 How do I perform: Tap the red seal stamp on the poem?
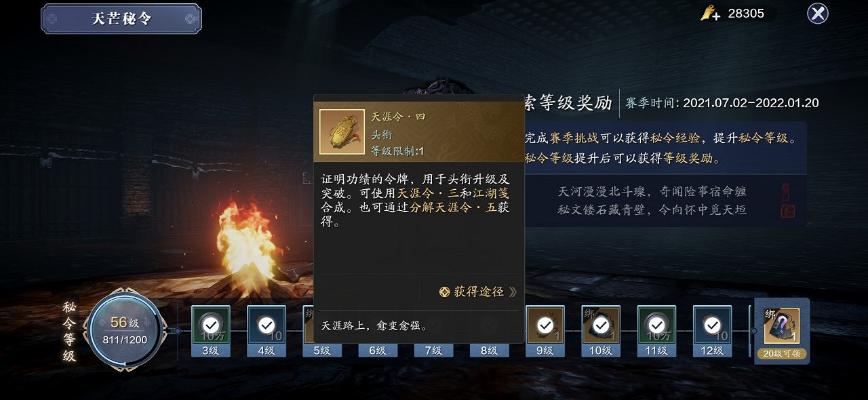click(x=787, y=201)
